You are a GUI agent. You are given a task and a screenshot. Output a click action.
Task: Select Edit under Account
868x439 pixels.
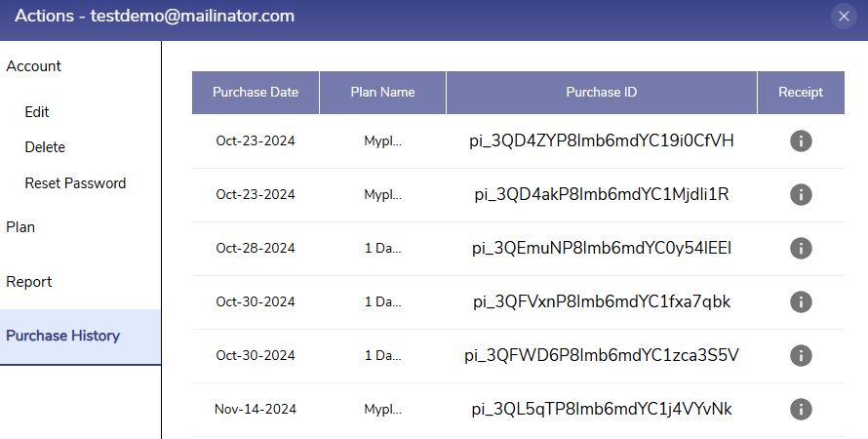(37, 112)
